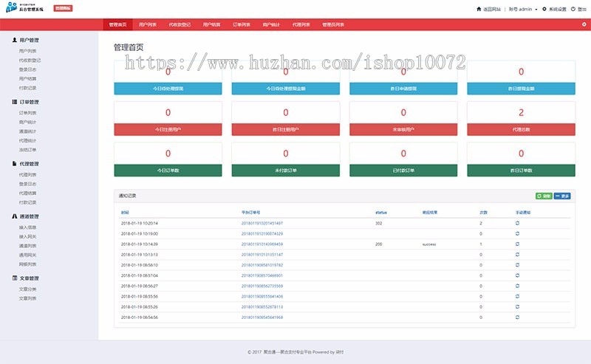This screenshot has height=364, width=591.
Task: Open 网银列表 in the sidebar
Action: (x=27, y=264)
